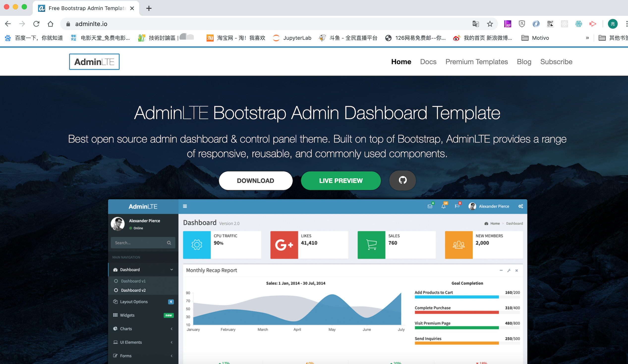Open the bell notifications icon
Screen dimensions: 628x364
click(444, 206)
